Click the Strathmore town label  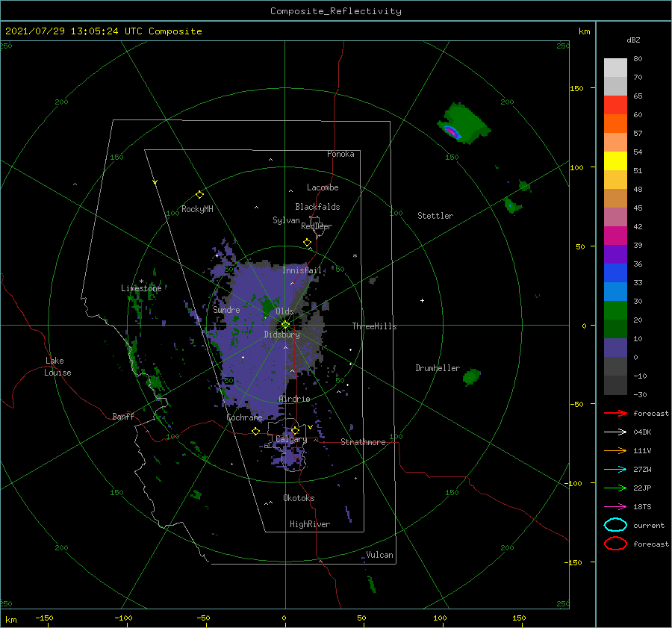click(x=363, y=442)
